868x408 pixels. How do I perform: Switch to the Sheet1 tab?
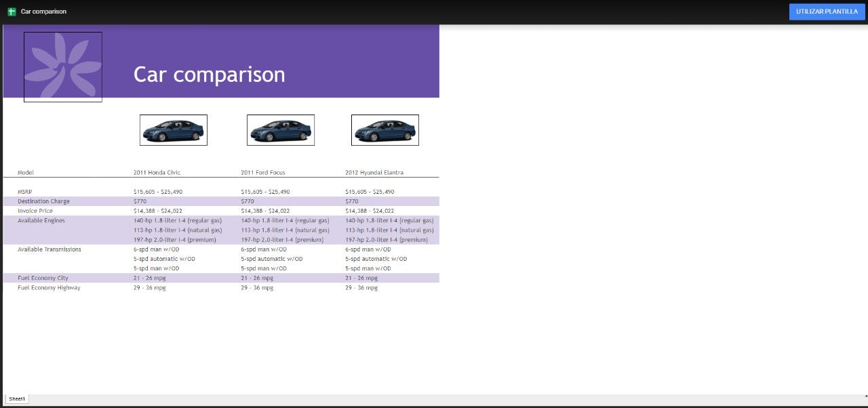tap(17, 399)
